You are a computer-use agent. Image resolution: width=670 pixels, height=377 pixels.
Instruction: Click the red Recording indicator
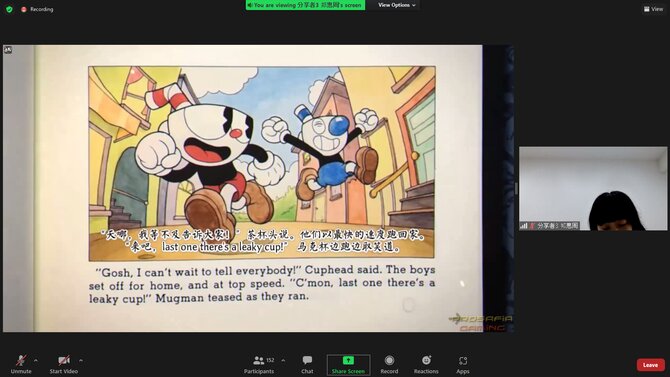click(x=38, y=9)
